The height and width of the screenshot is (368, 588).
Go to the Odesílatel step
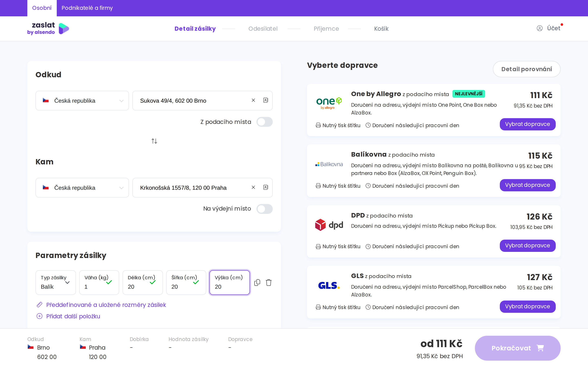[263, 29]
